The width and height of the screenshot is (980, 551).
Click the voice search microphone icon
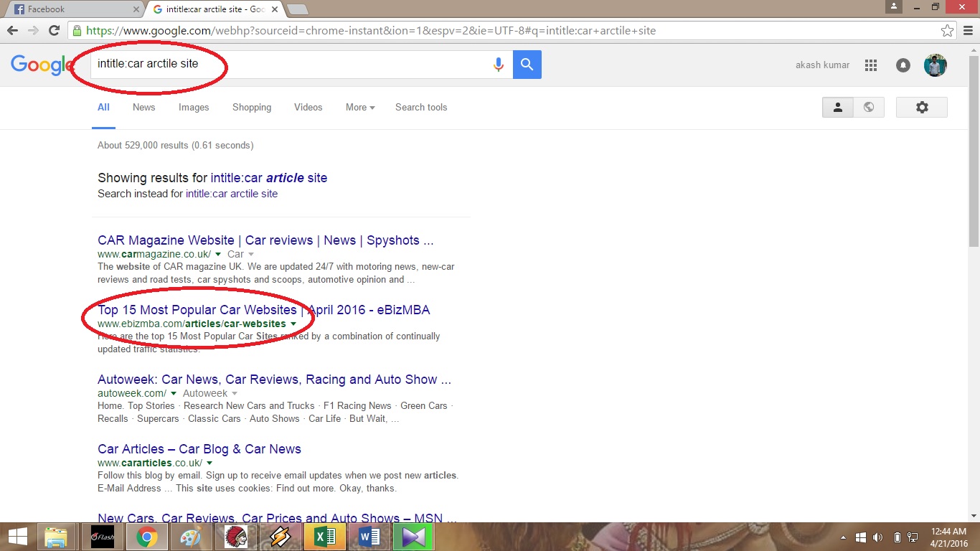498,65
